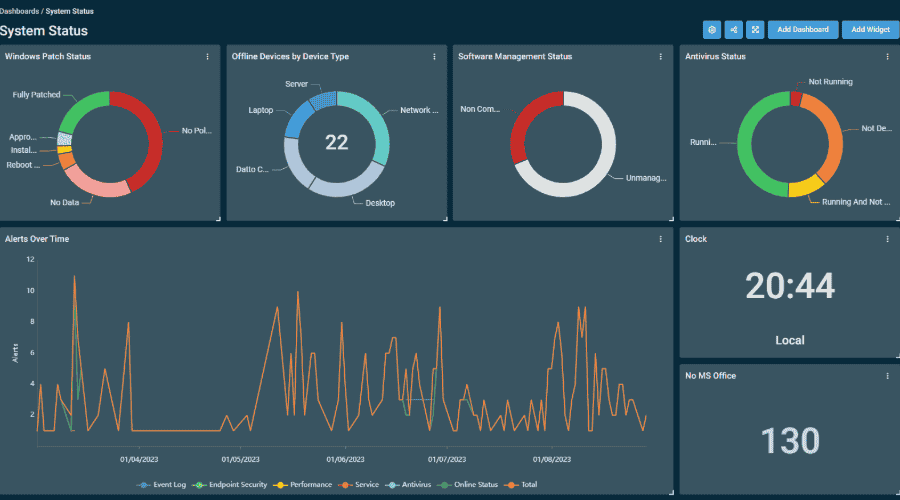Viewport: 900px width, 500px height.
Task: Open Offline Devices by Device Type menu
Action: point(435,57)
